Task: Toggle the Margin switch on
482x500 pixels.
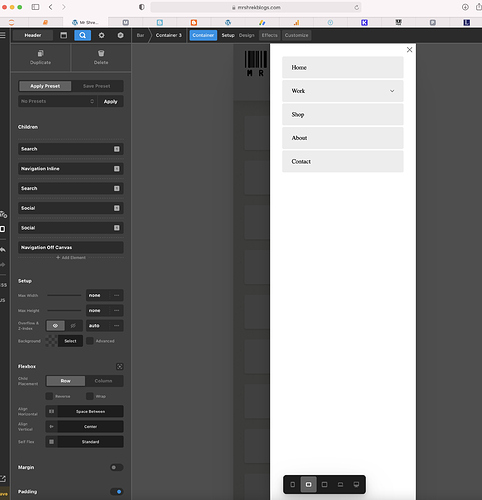Action: 117,467
